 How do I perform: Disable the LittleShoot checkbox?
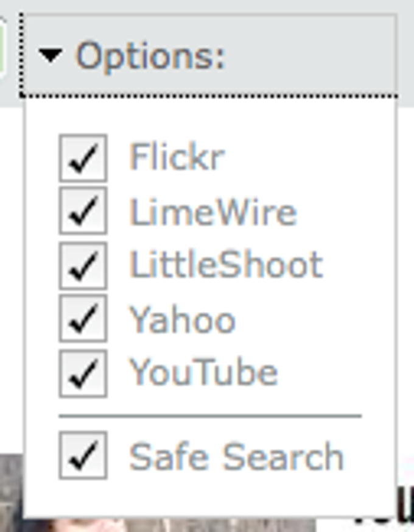pyautogui.click(x=83, y=266)
